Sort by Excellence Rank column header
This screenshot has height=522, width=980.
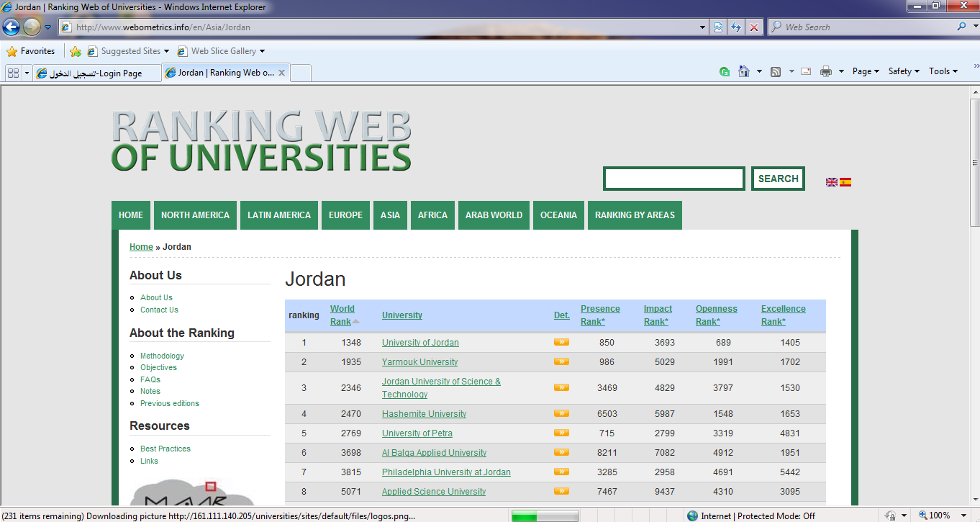coord(784,315)
